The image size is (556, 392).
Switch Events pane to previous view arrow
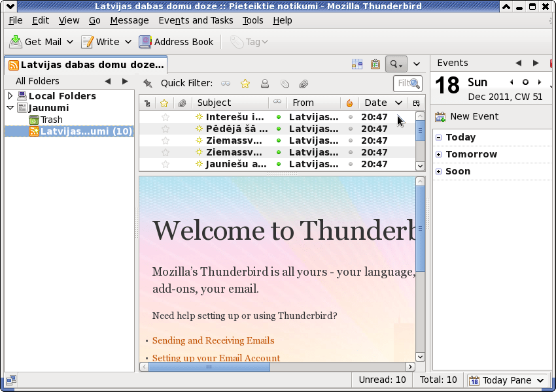click(x=519, y=63)
